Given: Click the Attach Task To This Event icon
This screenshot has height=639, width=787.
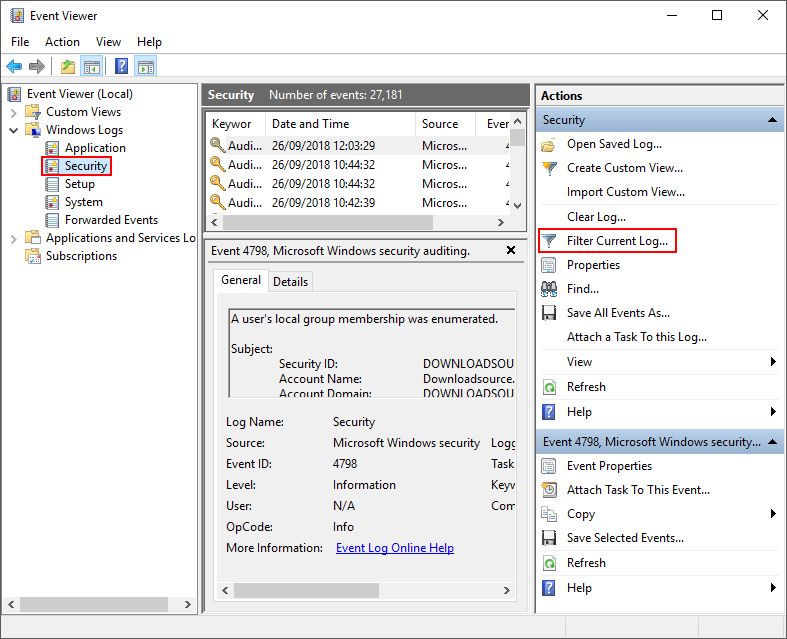Looking at the screenshot, I should point(550,490).
